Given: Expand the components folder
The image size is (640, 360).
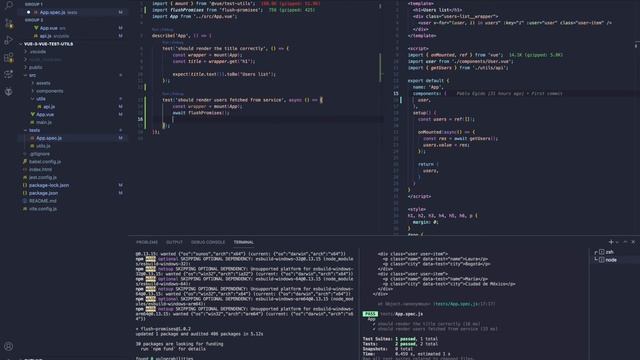Looking at the screenshot, I should (x=49, y=91).
